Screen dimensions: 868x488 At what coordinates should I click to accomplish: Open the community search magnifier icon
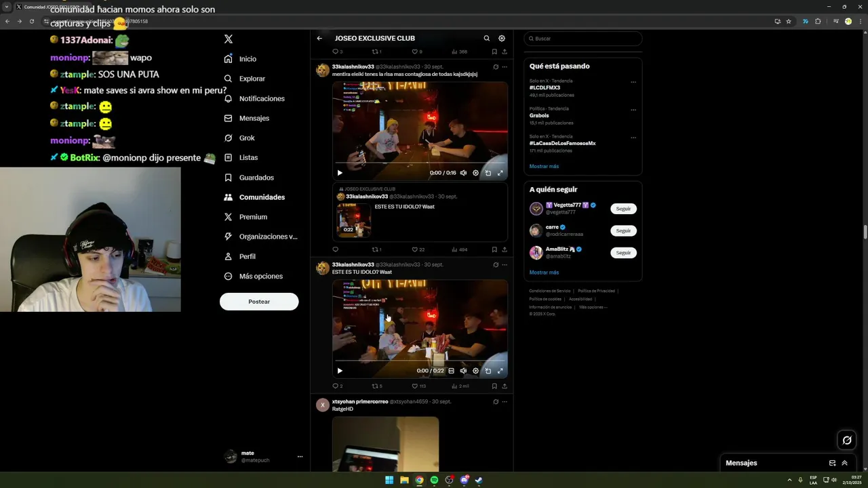(486, 39)
